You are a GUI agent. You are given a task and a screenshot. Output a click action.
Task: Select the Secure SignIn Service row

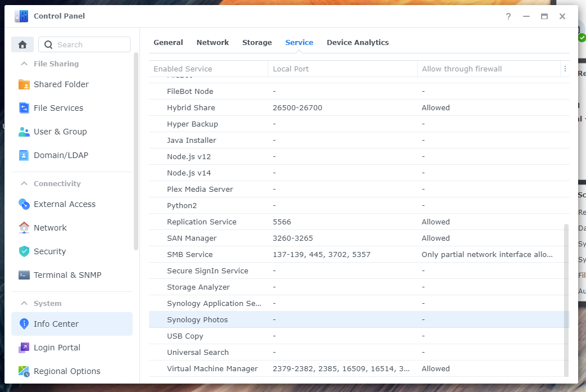tap(359, 271)
